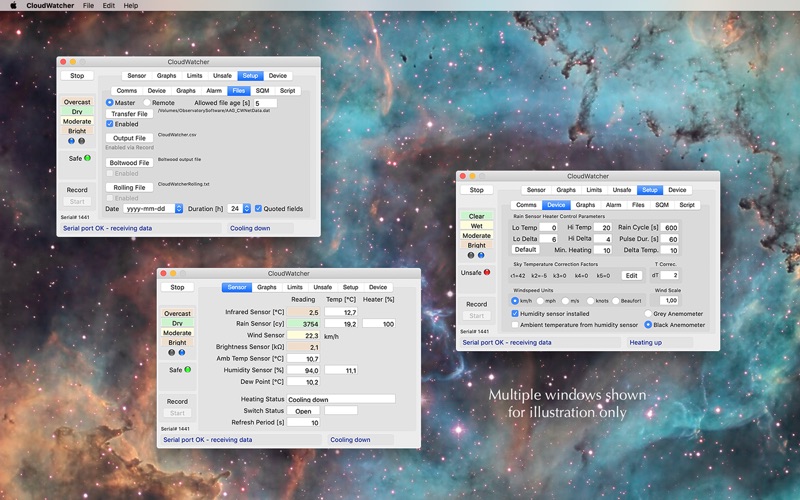The width and height of the screenshot is (800, 500).
Task: Uncheck Enabled under Transfer File
Action: [110, 124]
